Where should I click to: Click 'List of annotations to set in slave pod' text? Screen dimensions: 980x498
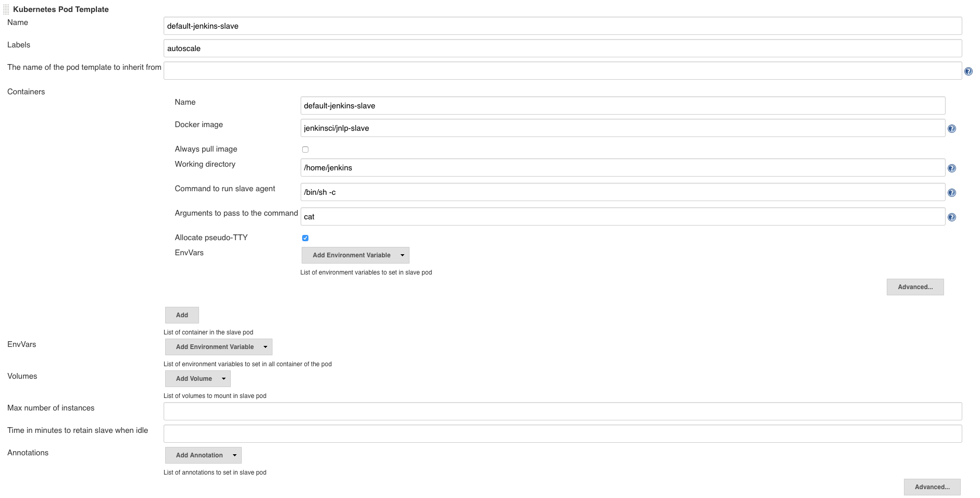[x=215, y=472]
